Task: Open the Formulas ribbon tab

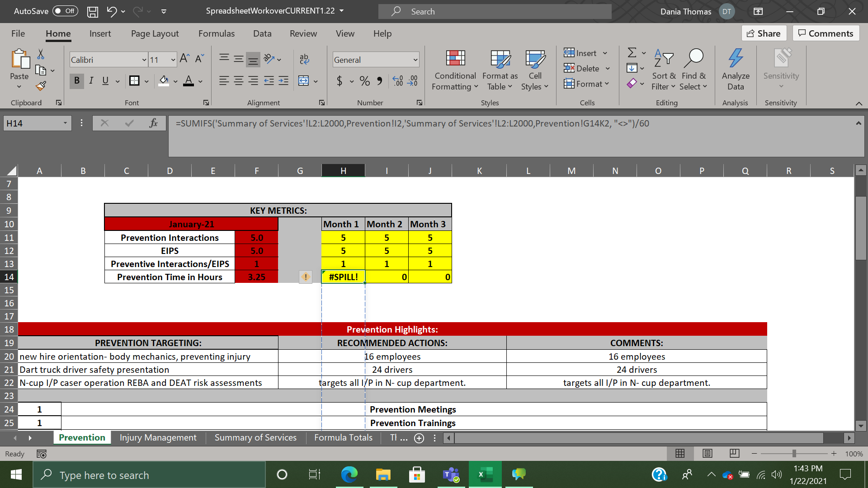Action: [217, 33]
